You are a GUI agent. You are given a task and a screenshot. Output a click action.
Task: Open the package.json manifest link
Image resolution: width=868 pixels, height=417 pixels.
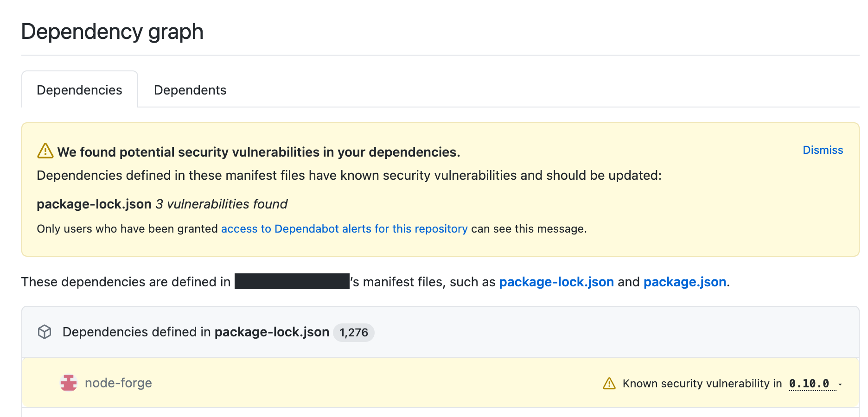pos(684,281)
